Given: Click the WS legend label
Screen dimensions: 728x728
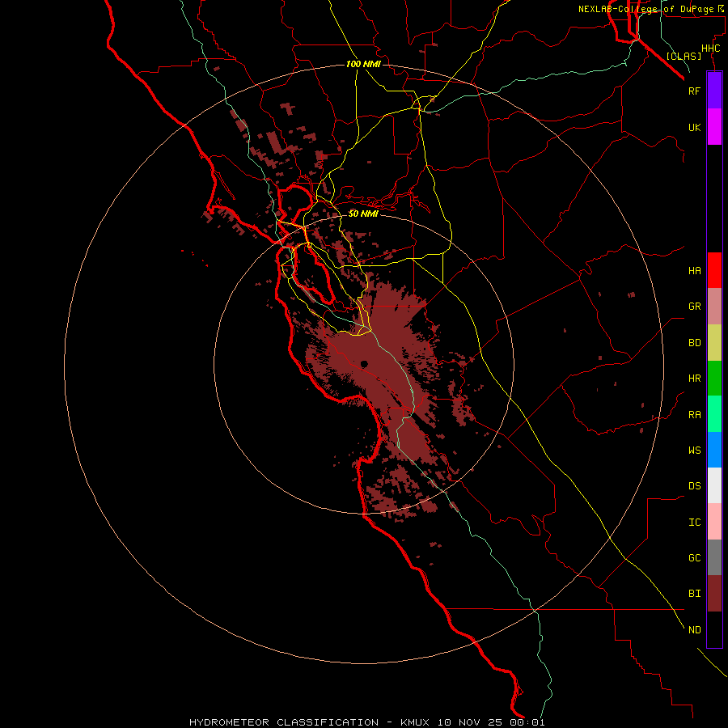Looking at the screenshot, I should (695, 450).
